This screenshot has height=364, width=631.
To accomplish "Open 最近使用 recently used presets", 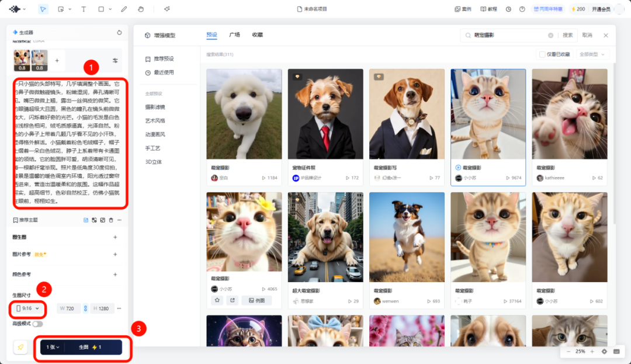I will 160,73.
